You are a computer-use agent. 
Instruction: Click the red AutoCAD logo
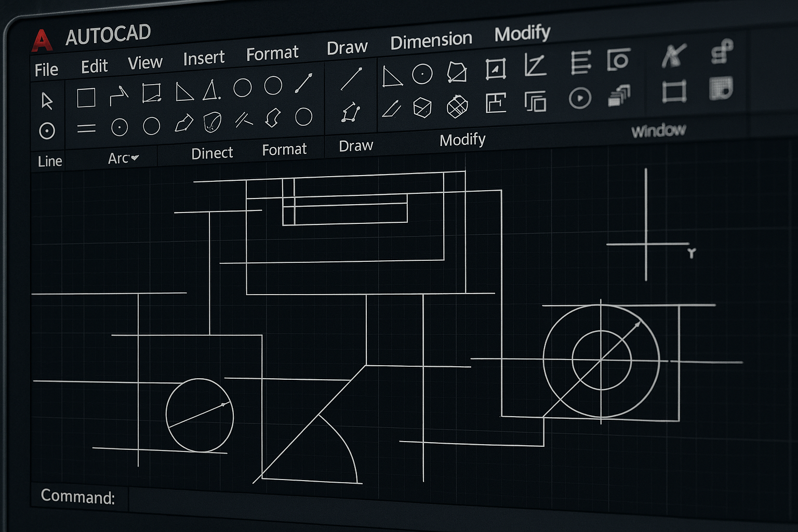click(42, 41)
